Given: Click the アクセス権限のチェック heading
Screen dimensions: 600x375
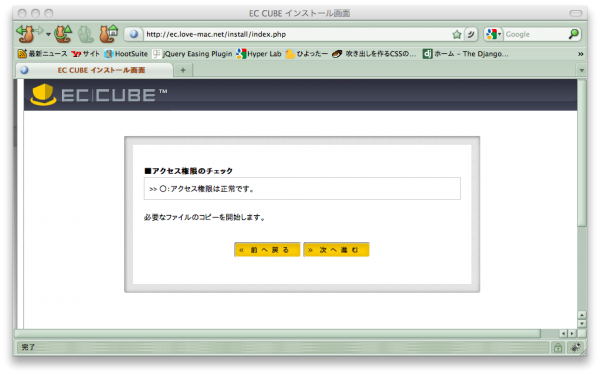Looking at the screenshot, I should tap(189, 171).
